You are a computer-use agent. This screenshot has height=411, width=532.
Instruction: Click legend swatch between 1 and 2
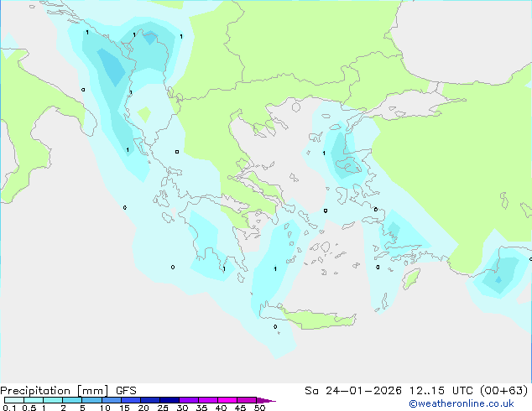click(x=53, y=400)
